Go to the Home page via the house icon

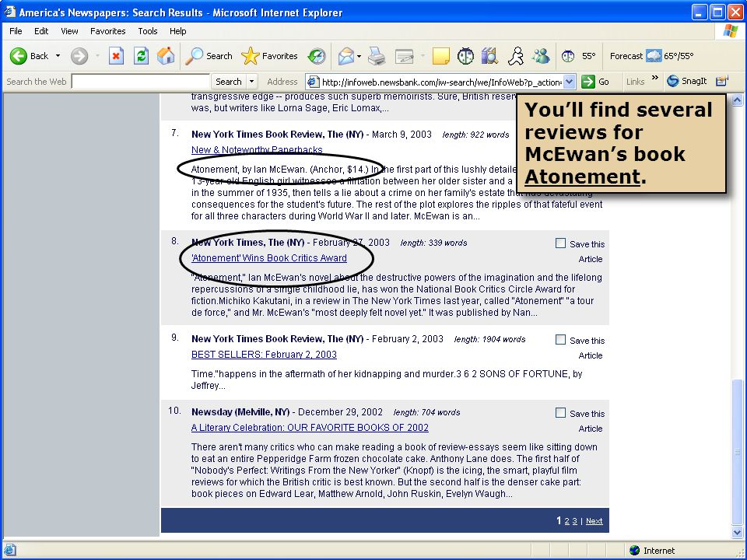coord(166,56)
